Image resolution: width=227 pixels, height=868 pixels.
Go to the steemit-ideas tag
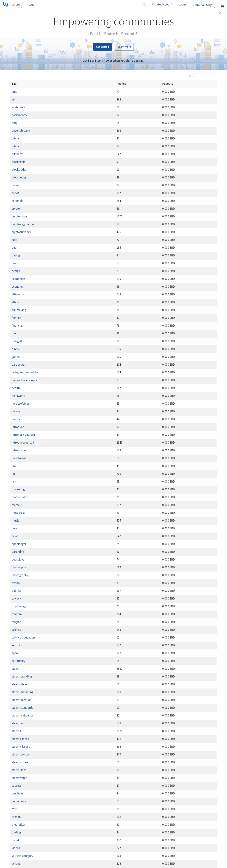20,739
